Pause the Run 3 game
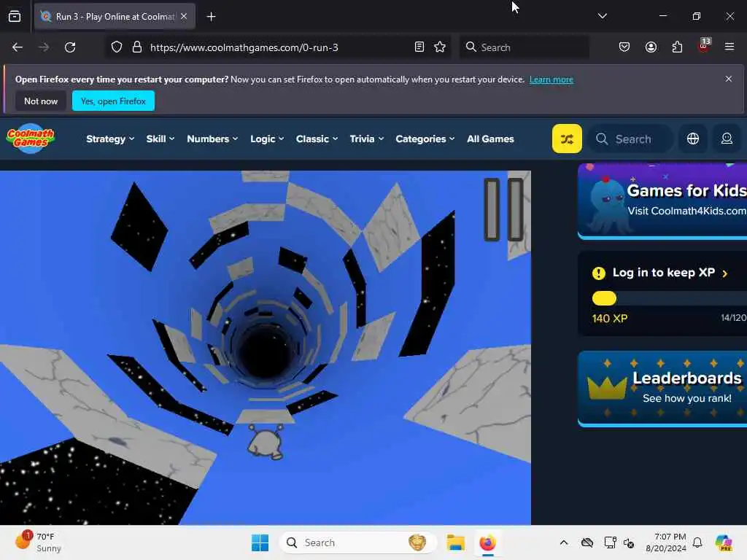 coord(503,209)
